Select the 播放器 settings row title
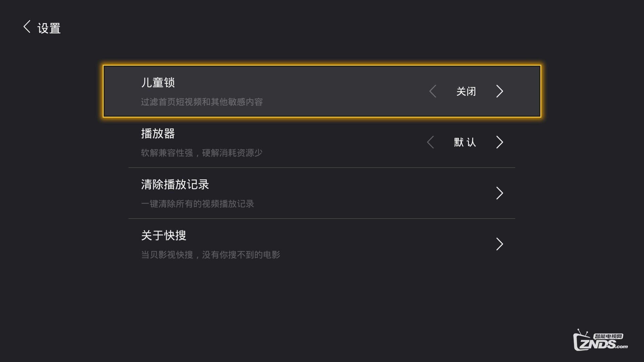Image resolution: width=644 pixels, height=362 pixels. [x=158, y=133]
